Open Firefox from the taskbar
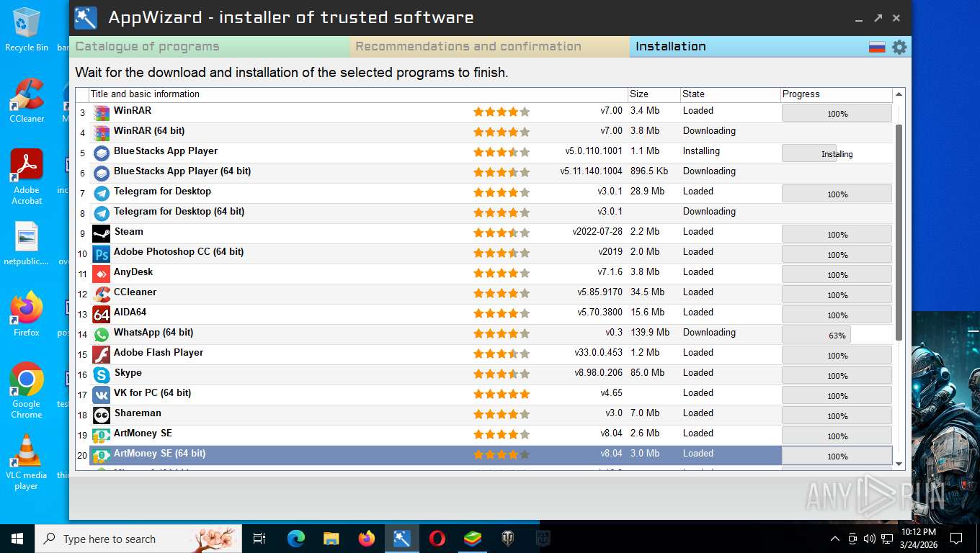 click(x=367, y=539)
